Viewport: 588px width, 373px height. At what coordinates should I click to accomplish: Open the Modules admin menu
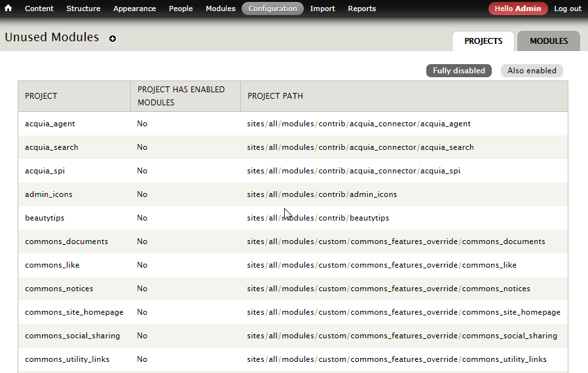(x=221, y=9)
